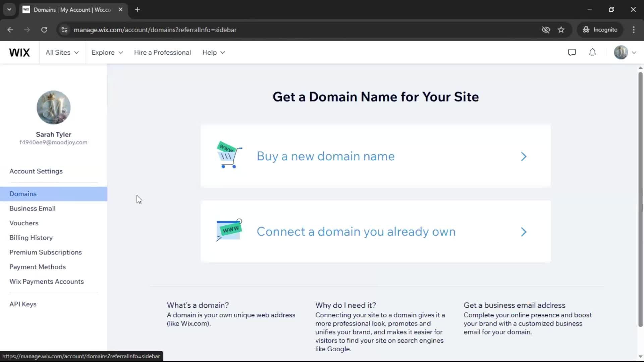This screenshot has width=644, height=362.
Task: Click the Wix logo
Action: pyautogui.click(x=19, y=53)
